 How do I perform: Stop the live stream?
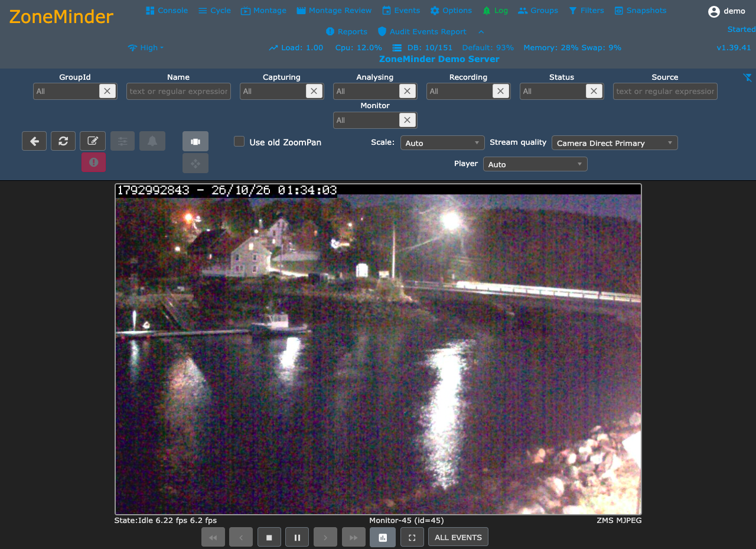click(269, 537)
